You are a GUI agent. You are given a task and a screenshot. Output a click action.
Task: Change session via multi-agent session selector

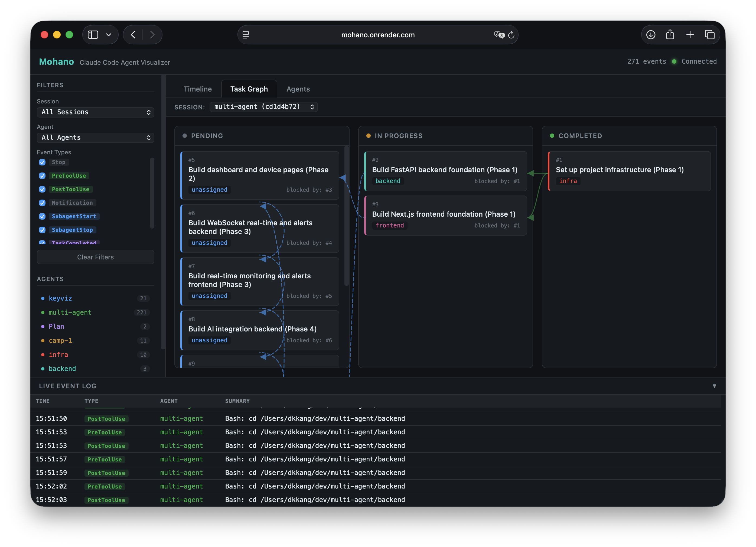click(x=263, y=107)
